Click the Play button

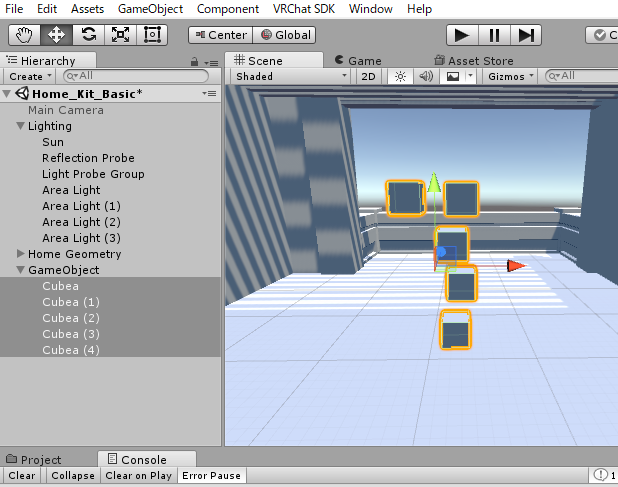(462, 35)
